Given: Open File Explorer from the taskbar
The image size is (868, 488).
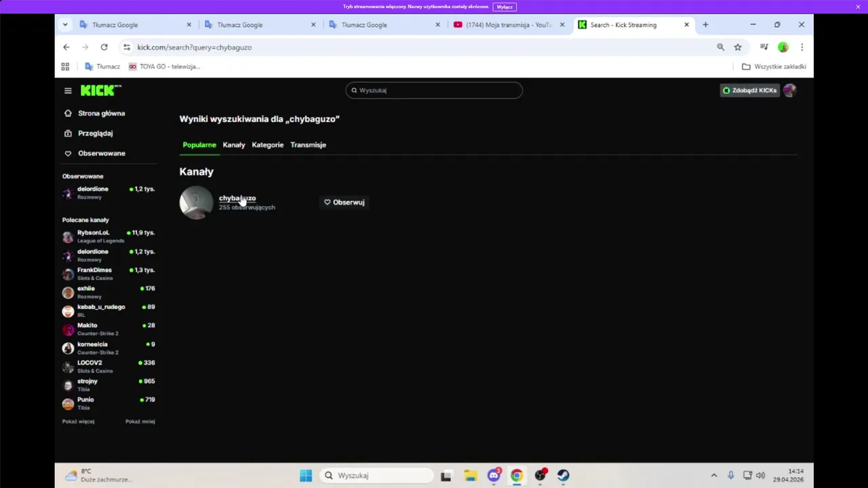Looking at the screenshot, I should click(x=470, y=475).
